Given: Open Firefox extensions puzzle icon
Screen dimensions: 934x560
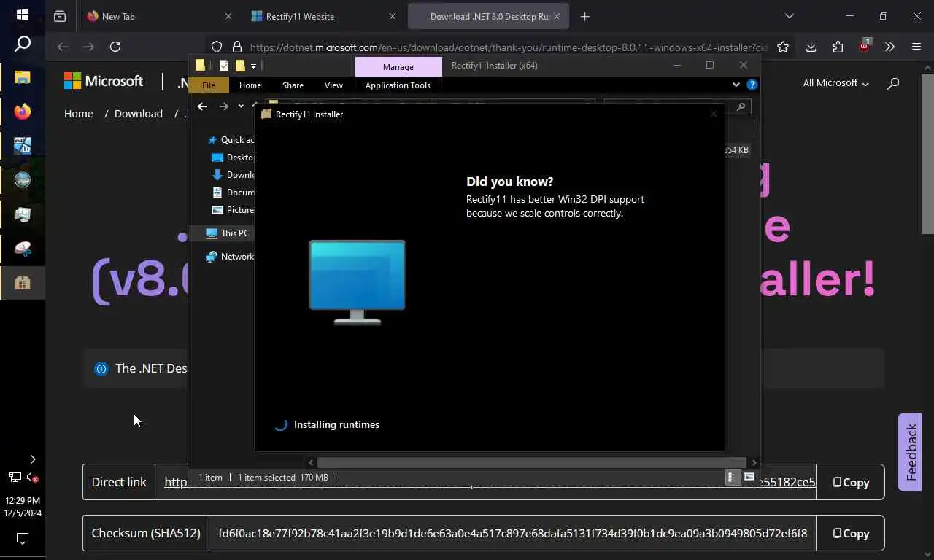Looking at the screenshot, I should (838, 47).
